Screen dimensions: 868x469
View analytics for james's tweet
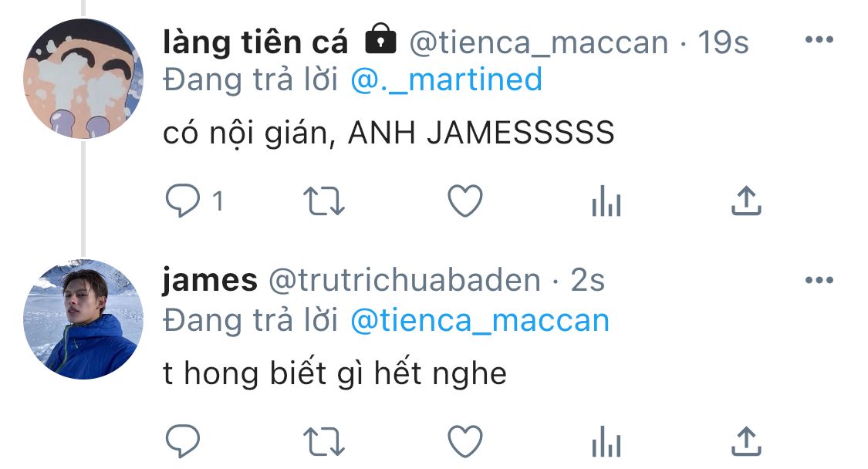pos(606,441)
